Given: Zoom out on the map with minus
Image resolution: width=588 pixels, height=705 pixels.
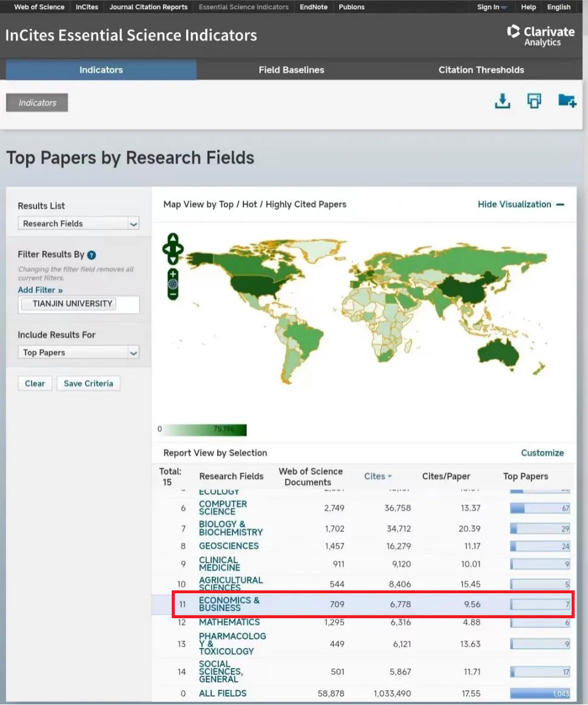Looking at the screenshot, I should 173,294.
